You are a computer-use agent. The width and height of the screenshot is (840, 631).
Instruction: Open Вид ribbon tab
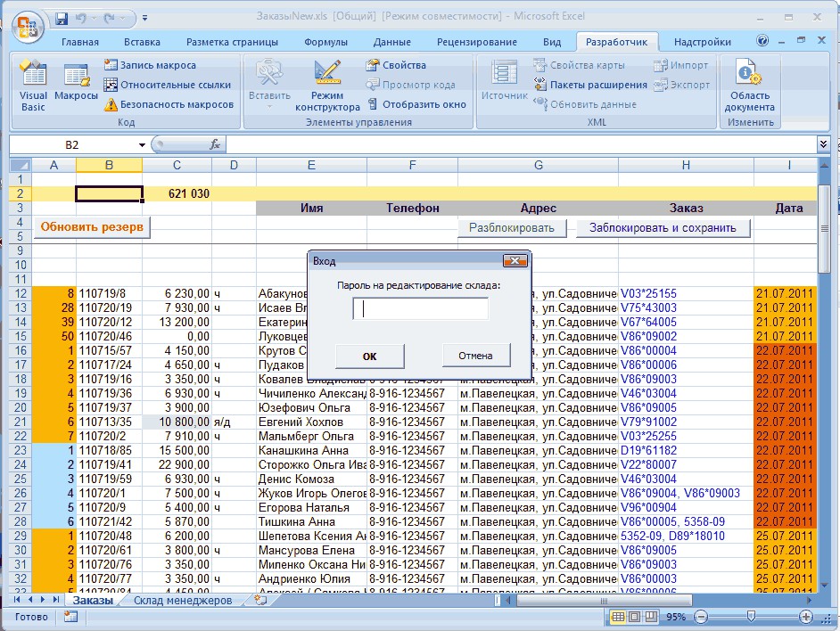[x=552, y=42]
